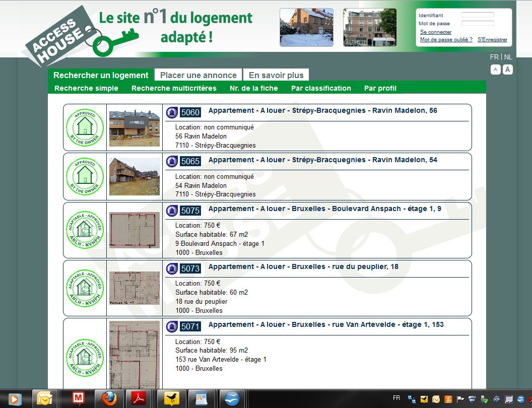
Task: Click the Access House key logo
Action: click(x=82, y=37)
